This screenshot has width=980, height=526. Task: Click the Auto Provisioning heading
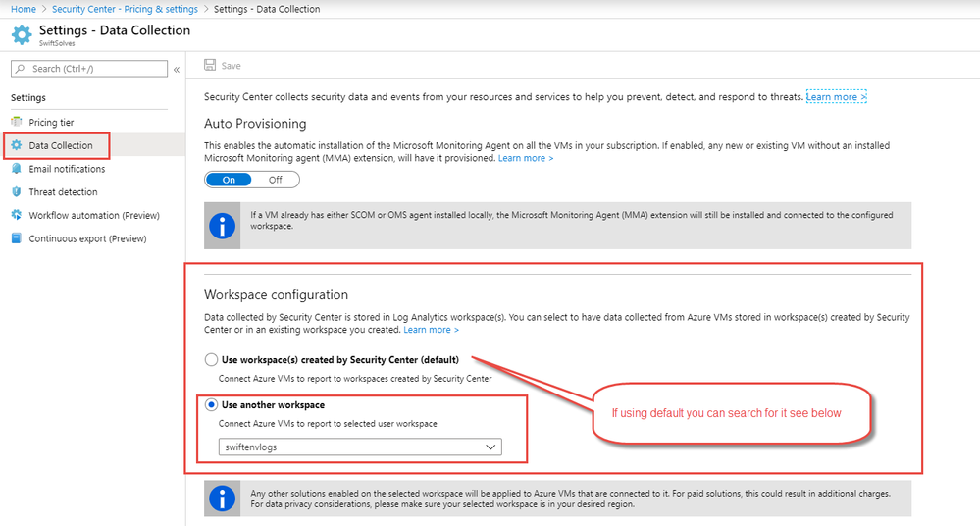(x=255, y=124)
